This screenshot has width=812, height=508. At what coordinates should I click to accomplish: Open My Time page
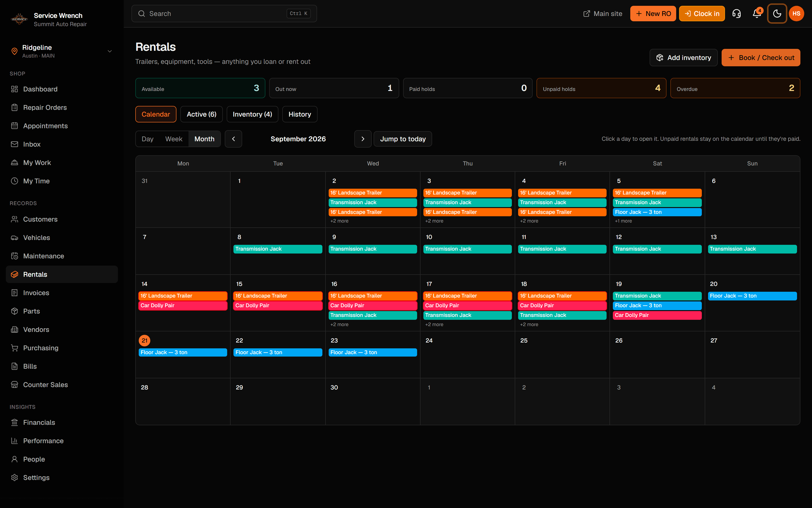click(x=62, y=181)
